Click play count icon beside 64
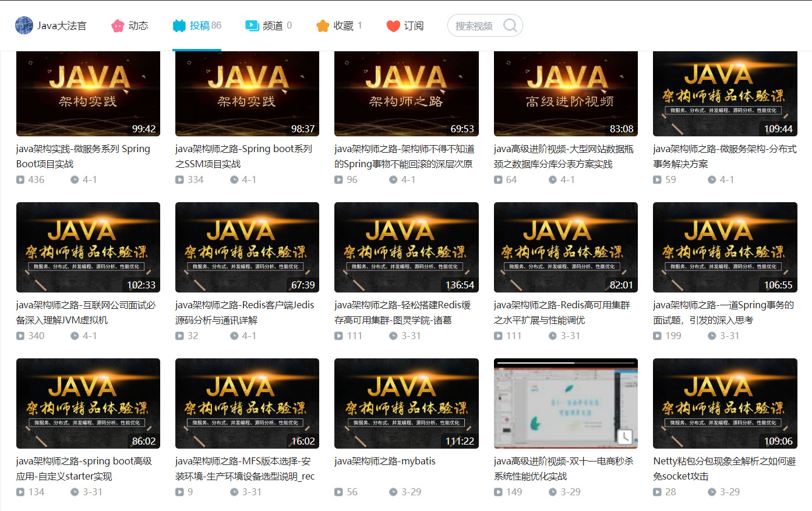 [498, 179]
